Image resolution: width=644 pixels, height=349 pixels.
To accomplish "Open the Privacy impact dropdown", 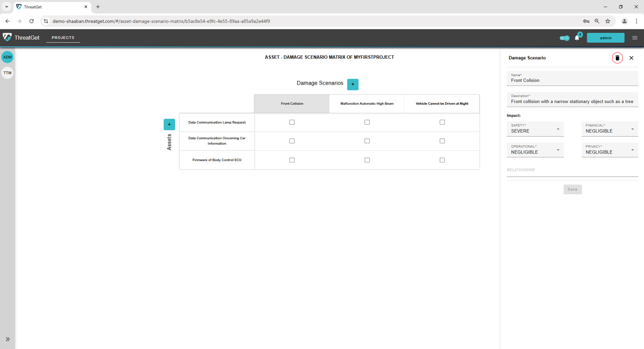I will click(x=609, y=150).
